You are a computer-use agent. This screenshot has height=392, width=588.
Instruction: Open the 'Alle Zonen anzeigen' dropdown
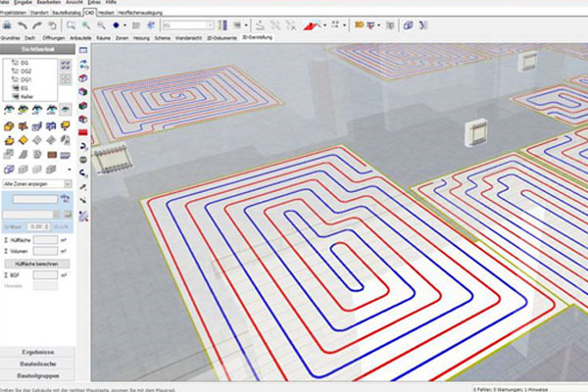pyautogui.click(x=37, y=184)
